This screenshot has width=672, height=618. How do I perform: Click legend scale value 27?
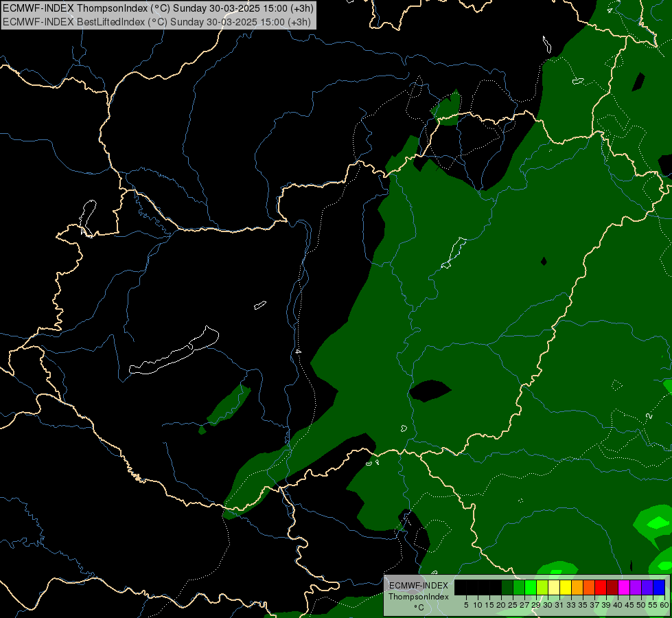(524, 605)
